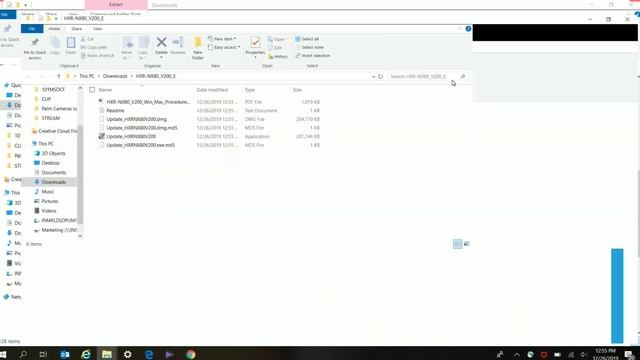Sort files by Type column header
The width and height of the screenshot is (640, 360).
coord(250,90)
